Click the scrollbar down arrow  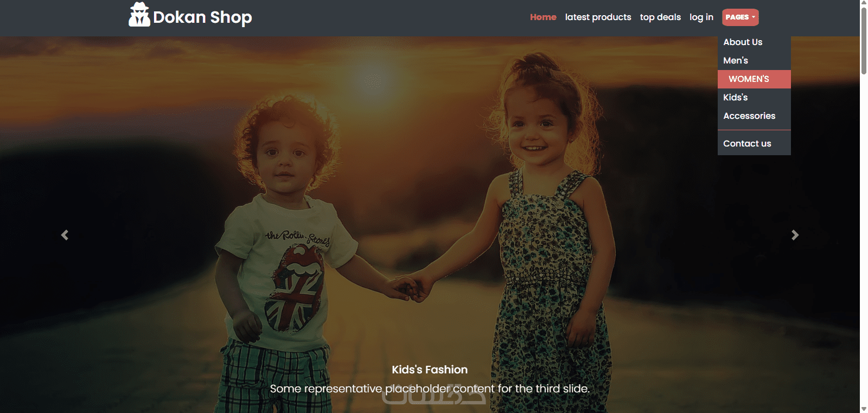click(x=864, y=409)
